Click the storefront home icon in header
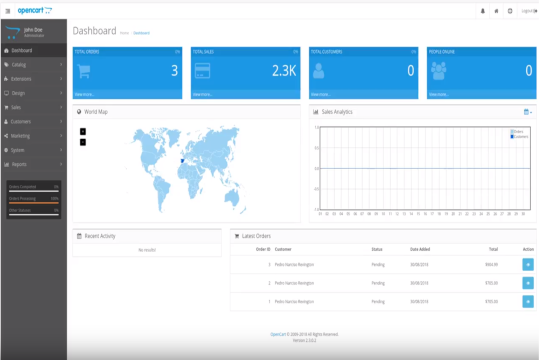This screenshot has width=540, height=360. 496,11
